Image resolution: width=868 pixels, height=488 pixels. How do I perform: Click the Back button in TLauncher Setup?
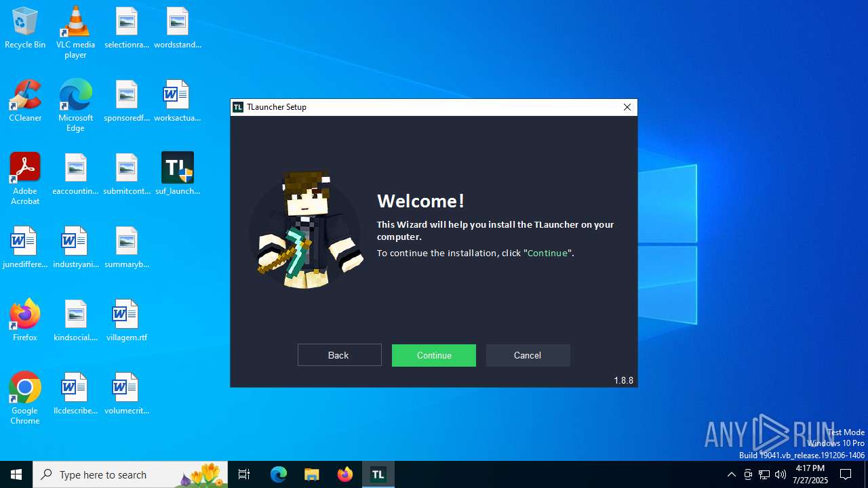(x=339, y=355)
